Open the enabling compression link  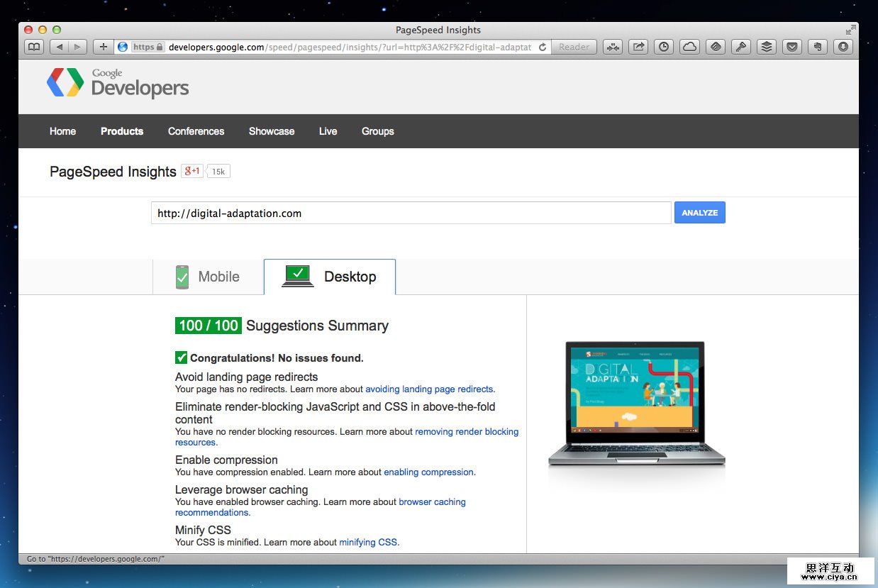click(428, 472)
